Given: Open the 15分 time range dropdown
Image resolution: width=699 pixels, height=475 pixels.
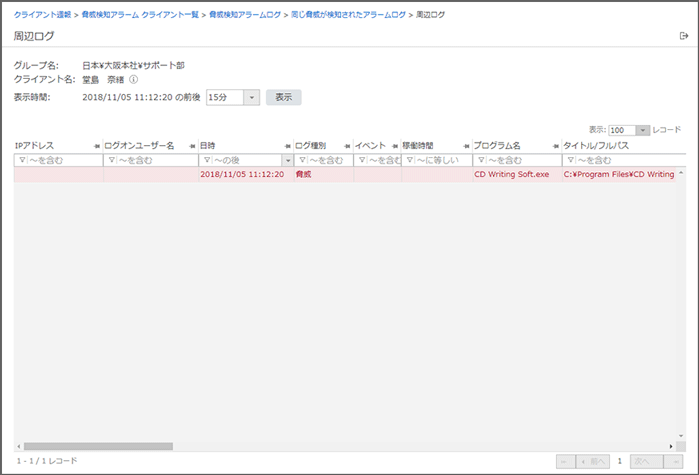Looking at the screenshot, I should 251,98.
